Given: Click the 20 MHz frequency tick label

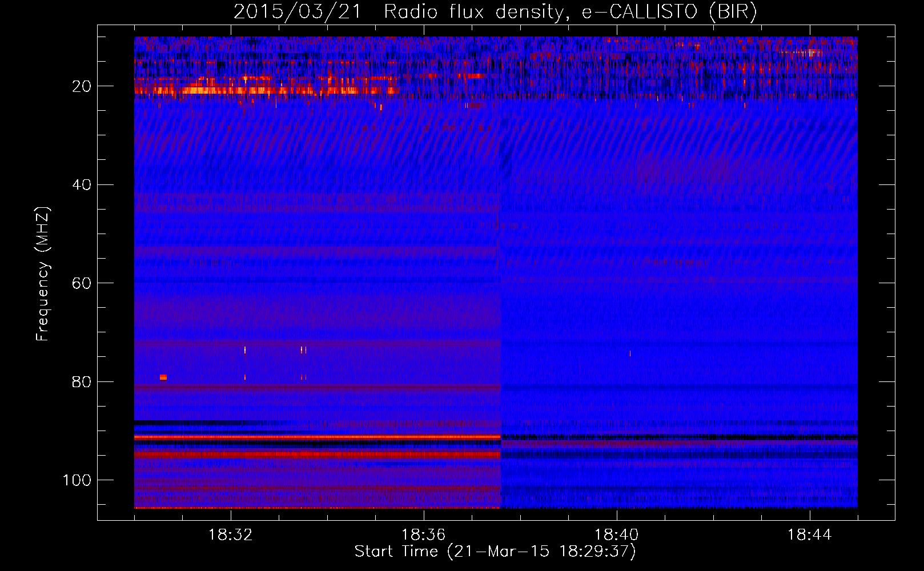Looking at the screenshot, I should [x=82, y=86].
